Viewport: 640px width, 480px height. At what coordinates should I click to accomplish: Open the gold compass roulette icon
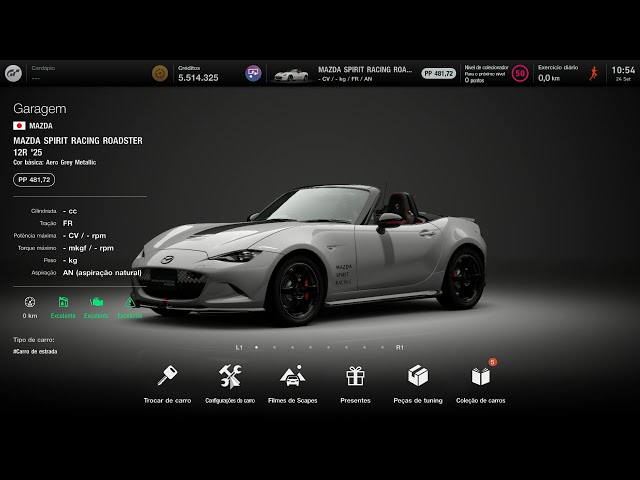(160, 73)
